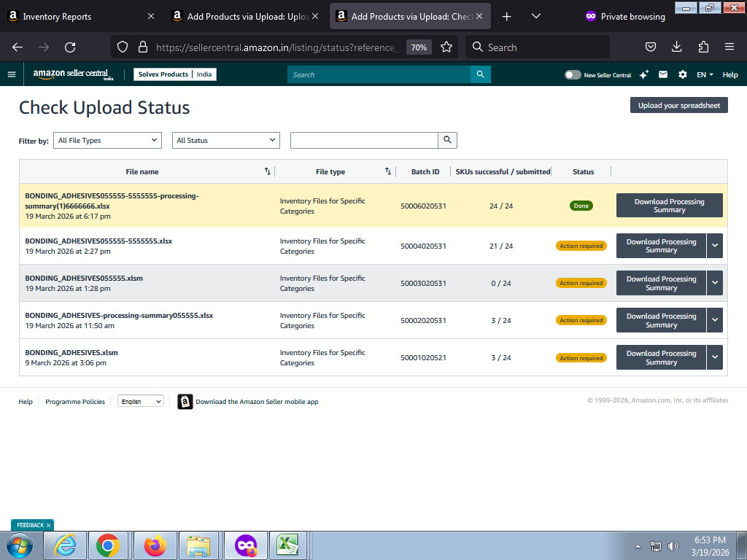Click the taskbar clock 6:53 PM

pos(710,540)
